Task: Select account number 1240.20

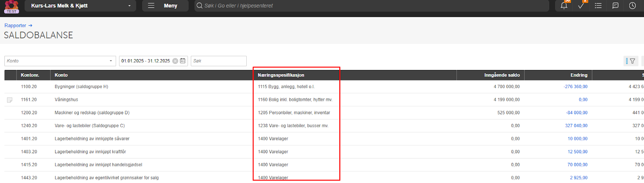Action: pos(29,125)
